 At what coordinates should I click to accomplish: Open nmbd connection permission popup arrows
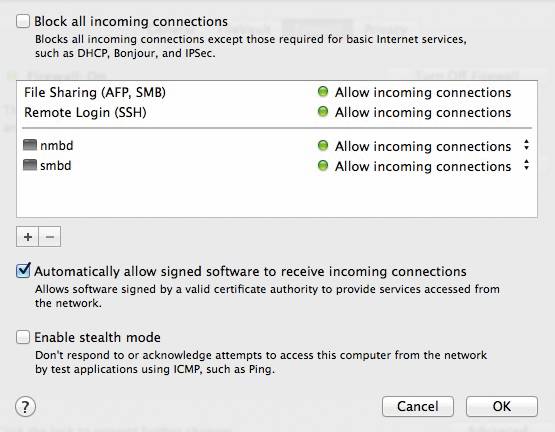click(527, 145)
